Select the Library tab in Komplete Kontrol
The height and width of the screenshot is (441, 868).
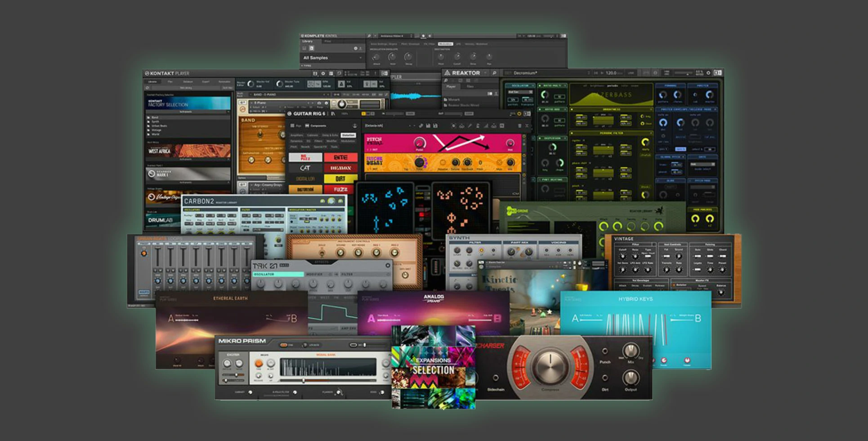(308, 41)
